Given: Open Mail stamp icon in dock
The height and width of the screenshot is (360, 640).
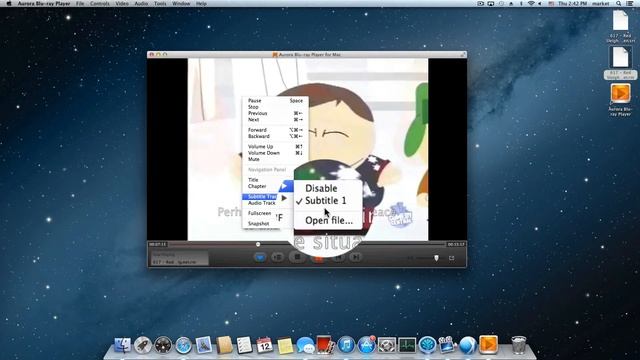Looking at the screenshot, I should pos(204,345).
